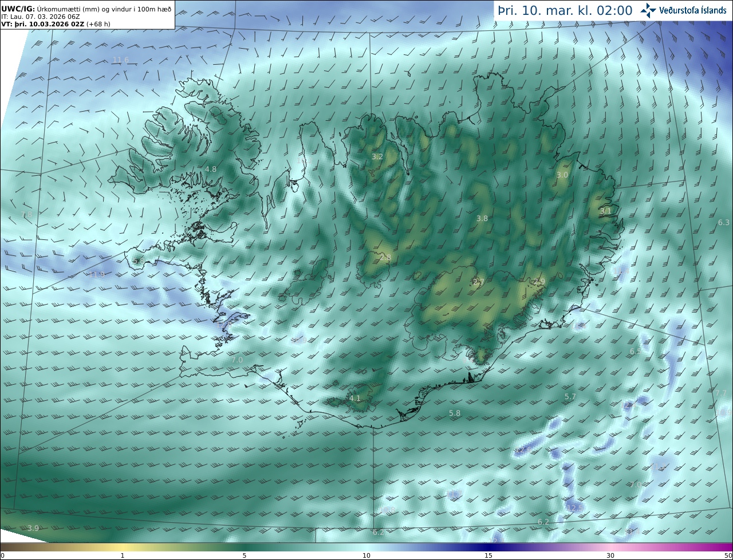Click the 5.7 value southeast of Iceland

pos(570,397)
